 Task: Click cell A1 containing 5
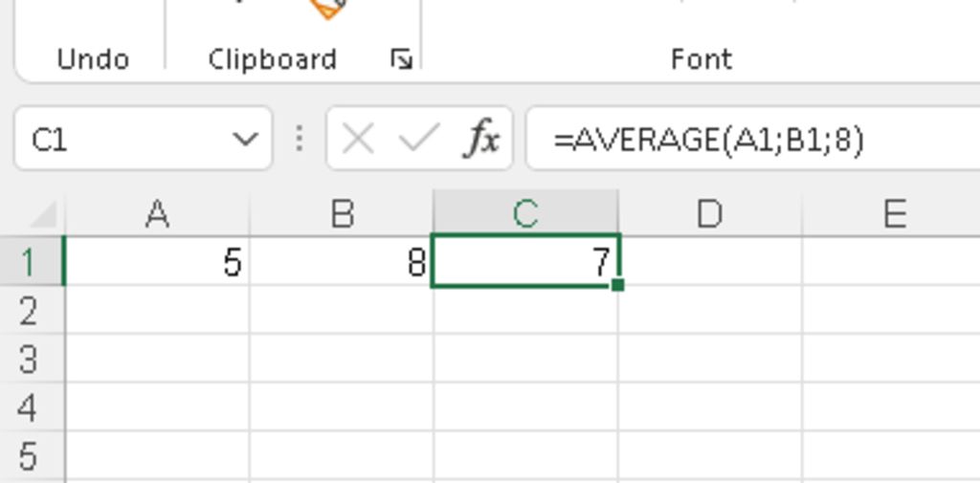tap(157, 261)
